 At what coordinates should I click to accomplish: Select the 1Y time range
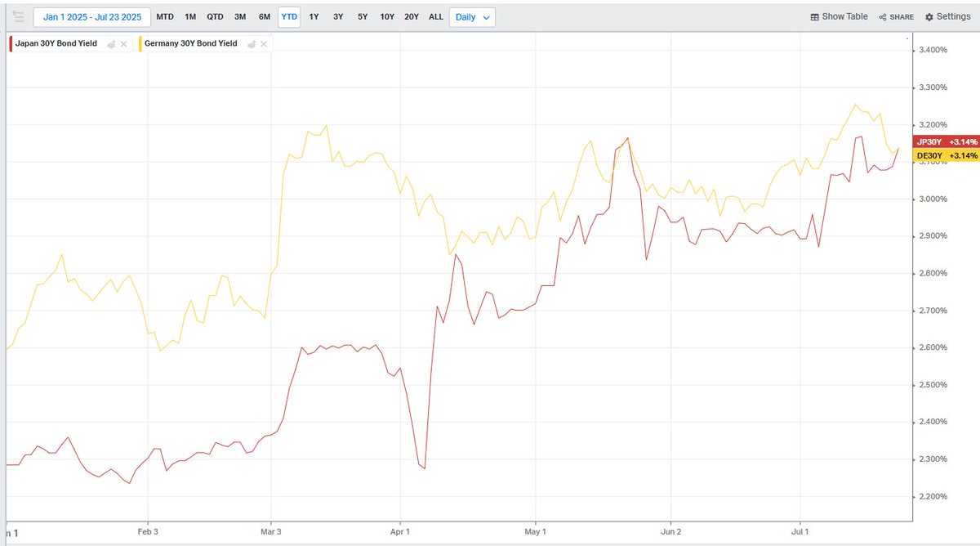point(314,17)
